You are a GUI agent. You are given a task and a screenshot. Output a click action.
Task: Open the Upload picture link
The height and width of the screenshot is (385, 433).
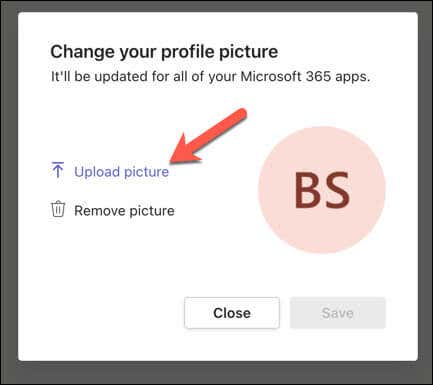(122, 172)
